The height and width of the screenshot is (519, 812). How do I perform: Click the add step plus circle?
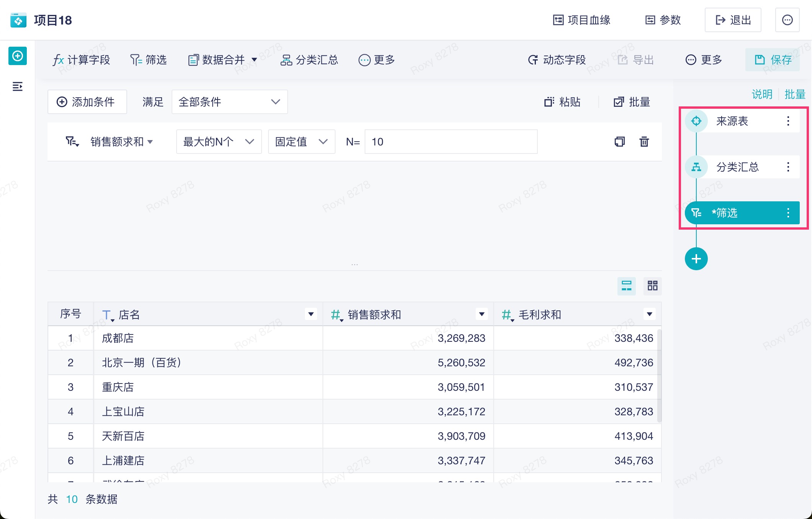[x=696, y=259]
